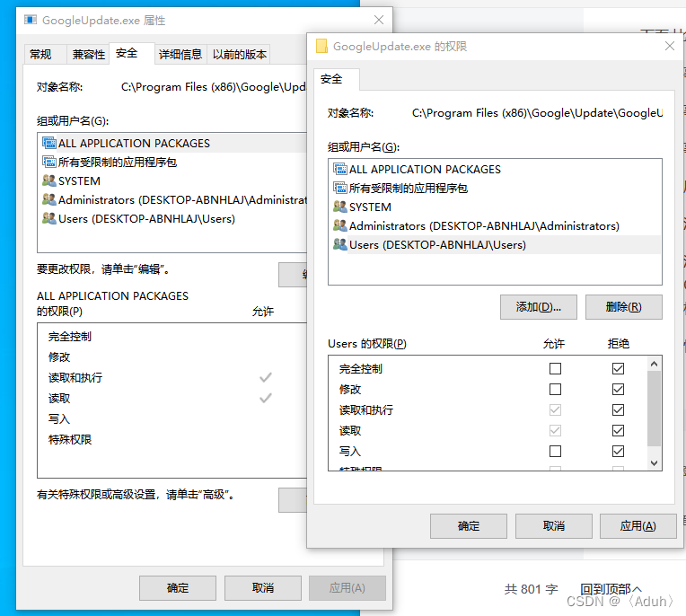
Task: Click disabled 应用(A) in properties window
Action: pos(347,588)
